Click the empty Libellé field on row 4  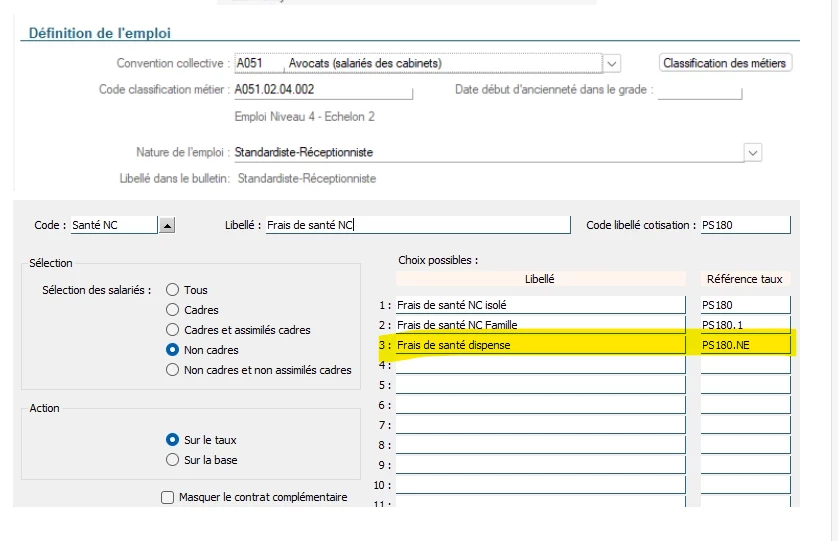[540, 365]
